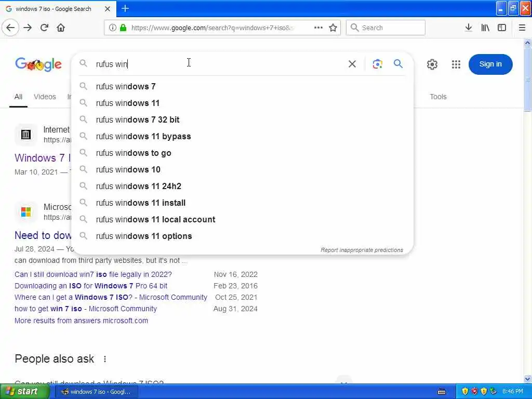
Task: Open Google quick settings gear
Action: pos(432,64)
